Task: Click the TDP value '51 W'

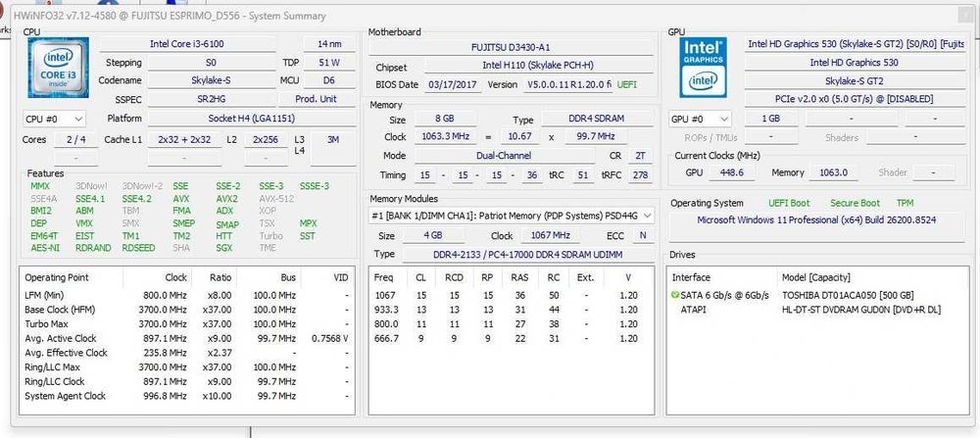Action: point(329,63)
